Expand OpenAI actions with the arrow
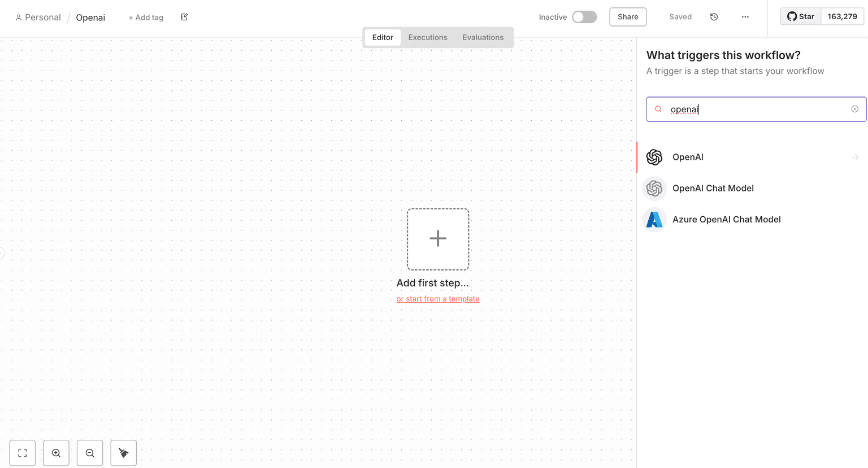The image size is (868, 468). tap(854, 157)
